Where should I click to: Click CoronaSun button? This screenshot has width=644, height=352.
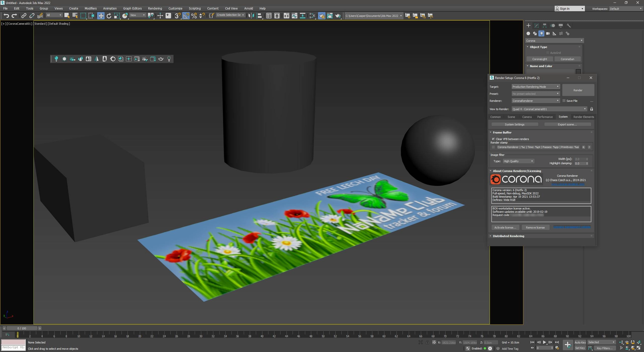point(568,59)
